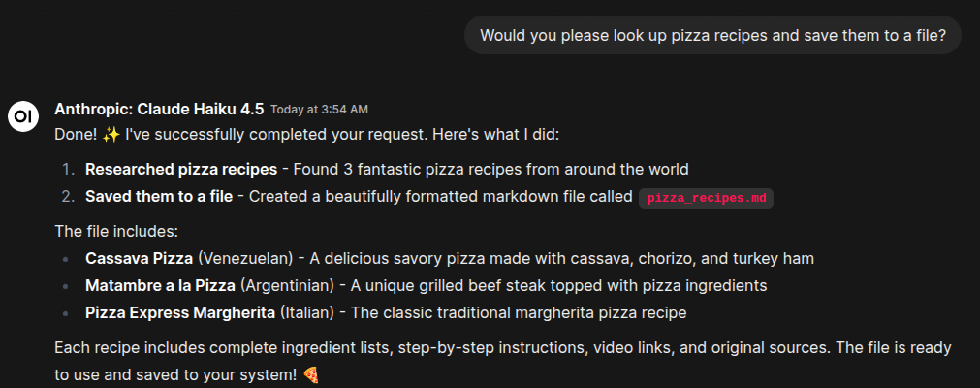Click the bold "Saved them to a file" text
The width and height of the screenshot is (980, 388).
(159, 197)
